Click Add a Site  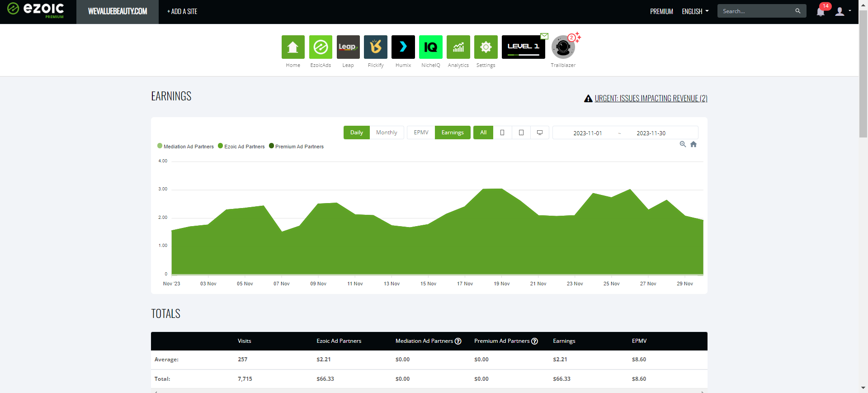(182, 11)
